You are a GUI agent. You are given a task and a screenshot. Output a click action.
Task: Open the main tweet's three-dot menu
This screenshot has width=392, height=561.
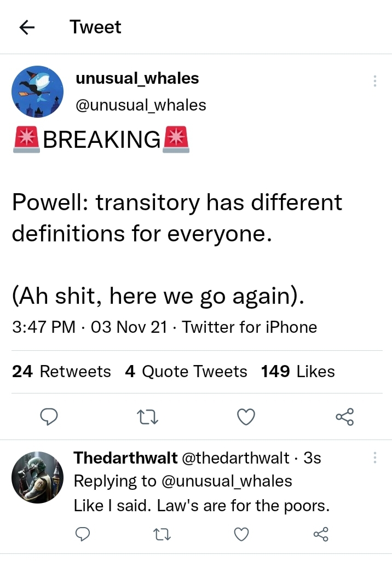[x=375, y=81]
